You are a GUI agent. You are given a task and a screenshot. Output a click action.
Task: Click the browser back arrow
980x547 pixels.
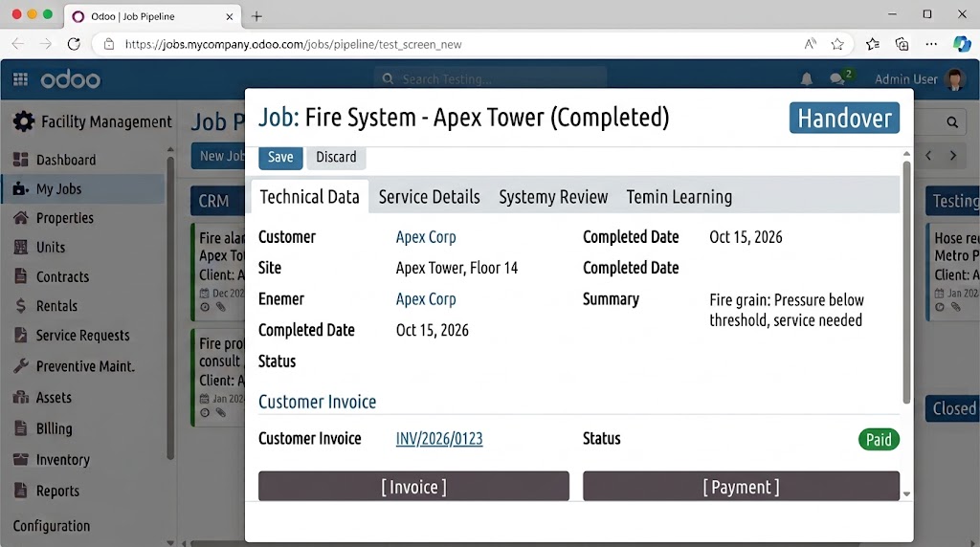point(17,44)
